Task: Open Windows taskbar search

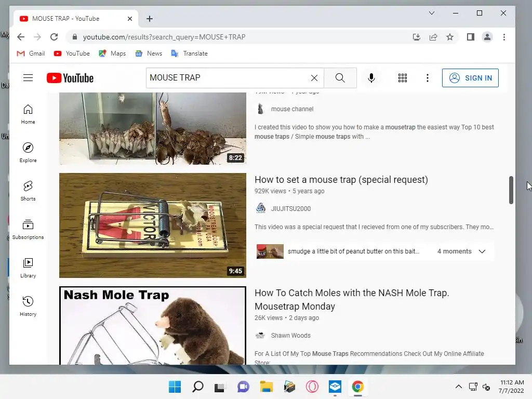Action: 198,387
